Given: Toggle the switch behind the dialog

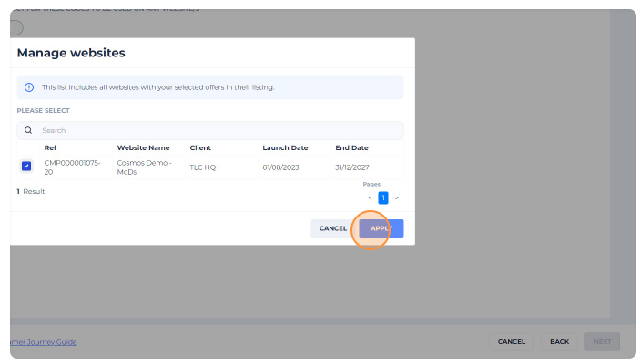Looking at the screenshot, I should pos(15,28).
